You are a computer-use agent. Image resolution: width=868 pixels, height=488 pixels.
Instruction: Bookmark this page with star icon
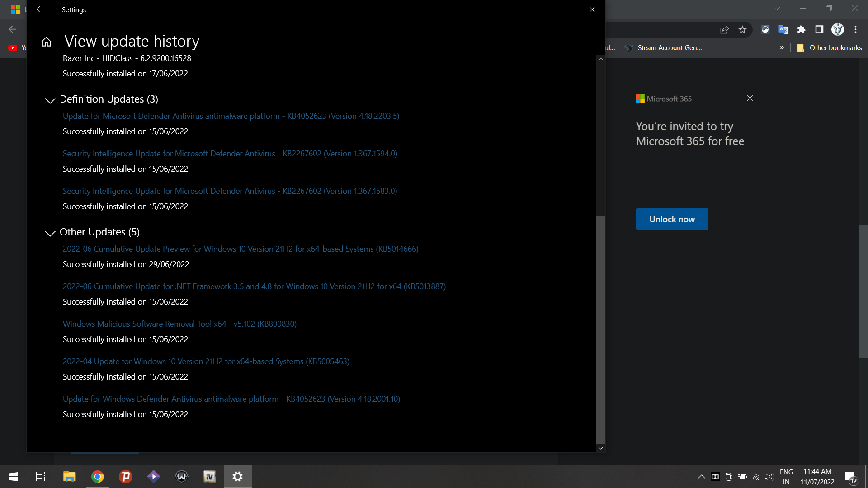742,30
